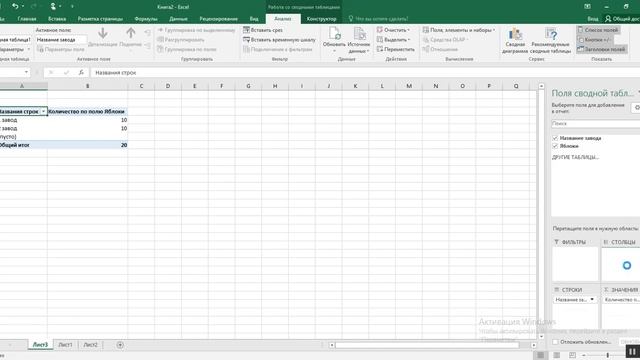Add new sheet with plus icon
This screenshot has width=640, height=360.
coord(120,345)
